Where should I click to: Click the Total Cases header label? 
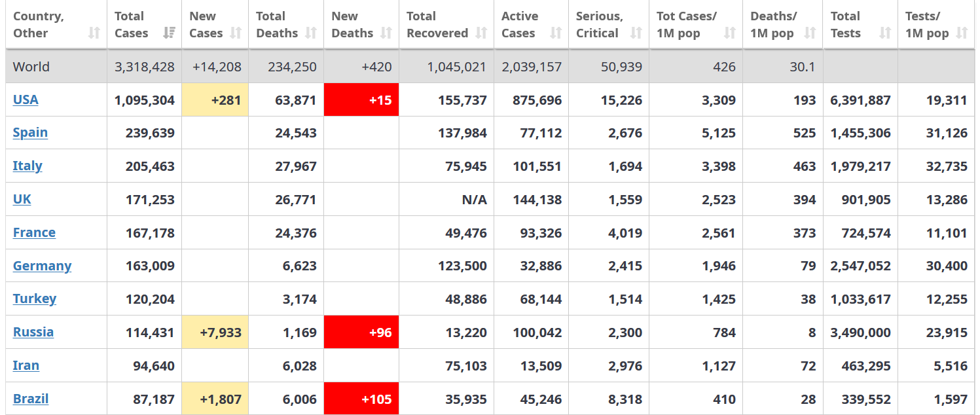tap(131, 25)
